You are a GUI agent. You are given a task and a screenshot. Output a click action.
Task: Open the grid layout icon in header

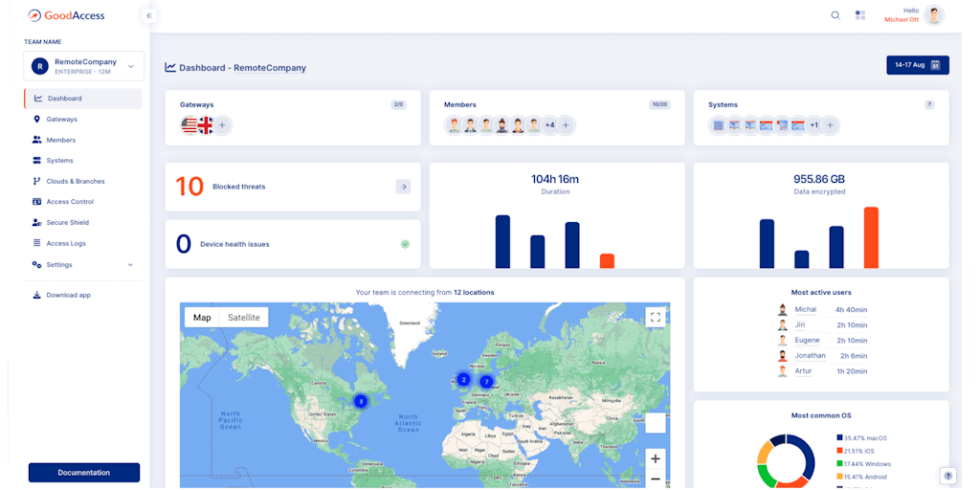point(860,15)
